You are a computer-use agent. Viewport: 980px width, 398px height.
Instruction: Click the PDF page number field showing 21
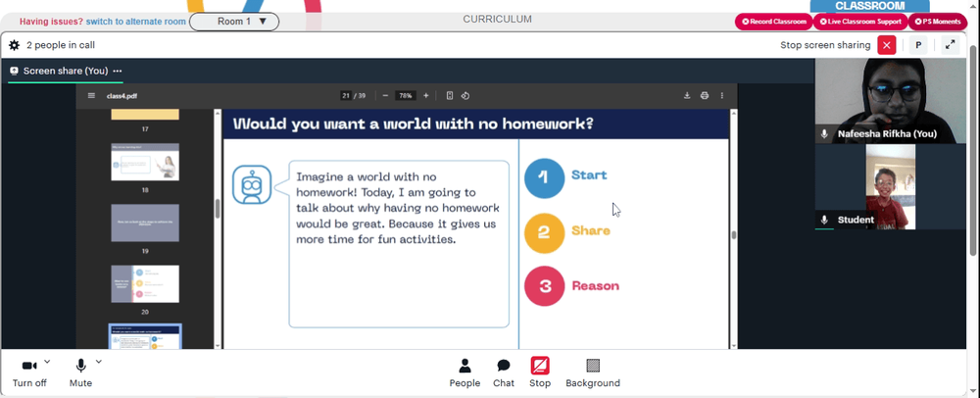[346, 96]
